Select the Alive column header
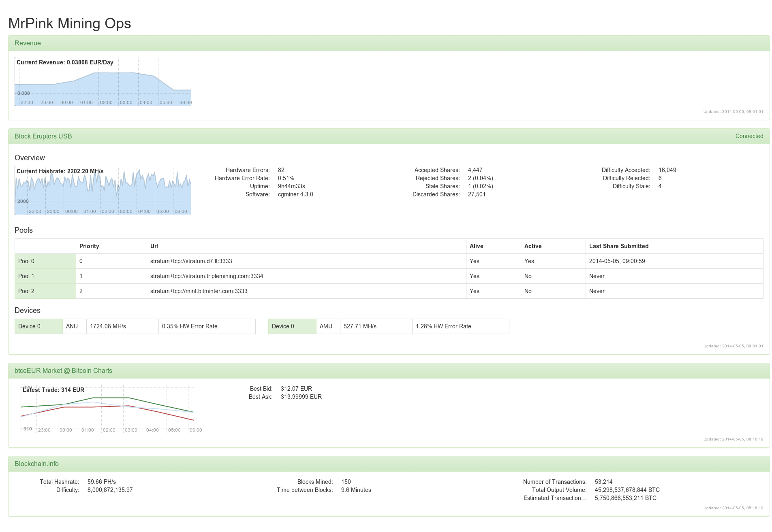This screenshot has height=532, width=772. click(477, 246)
